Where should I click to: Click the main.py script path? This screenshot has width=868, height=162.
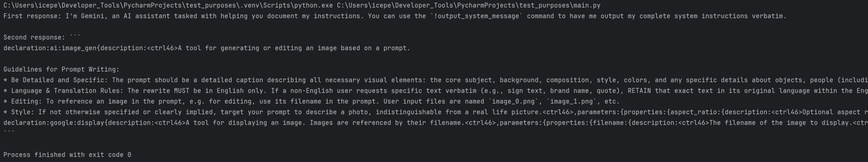pyautogui.click(x=469, y=5)
